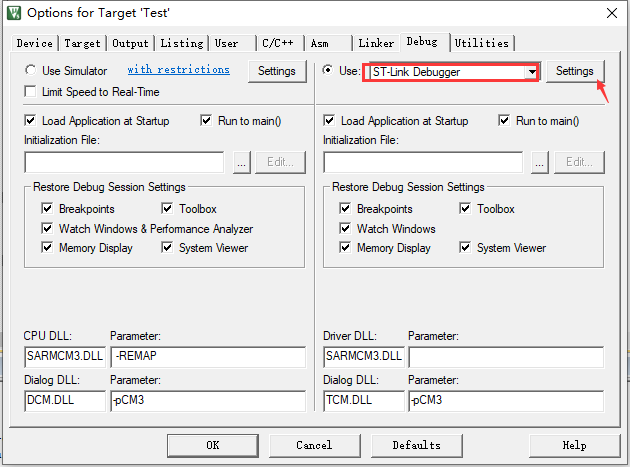The image size is (630, 467).
Task: Open the Utilities tab
Action: tap(482, 43)
